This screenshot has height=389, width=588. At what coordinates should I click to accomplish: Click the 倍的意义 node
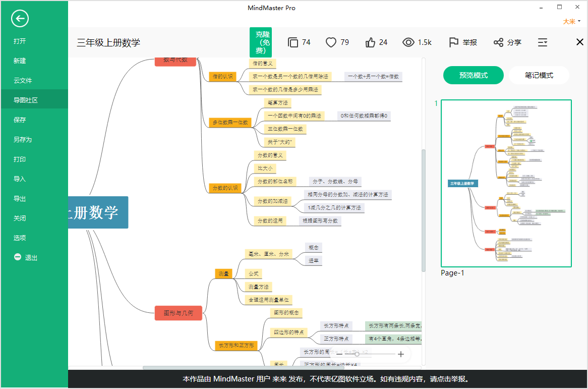[x=263, y=64]
